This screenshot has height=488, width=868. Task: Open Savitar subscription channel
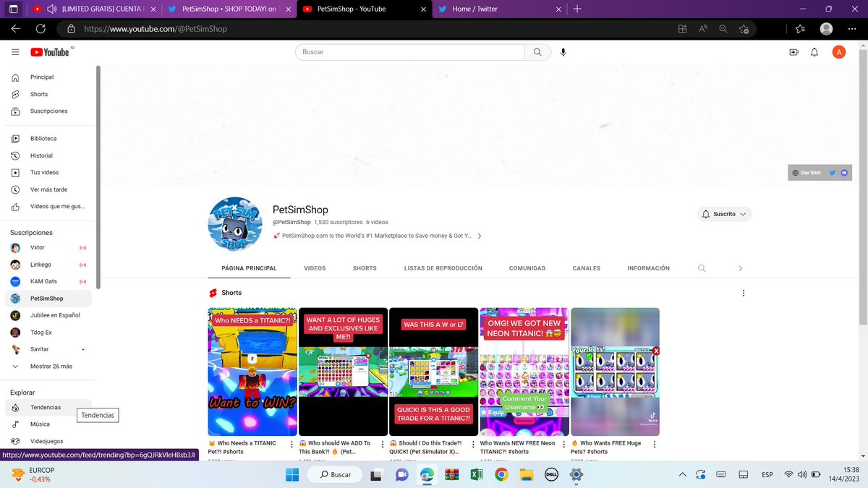coord(48,349)
